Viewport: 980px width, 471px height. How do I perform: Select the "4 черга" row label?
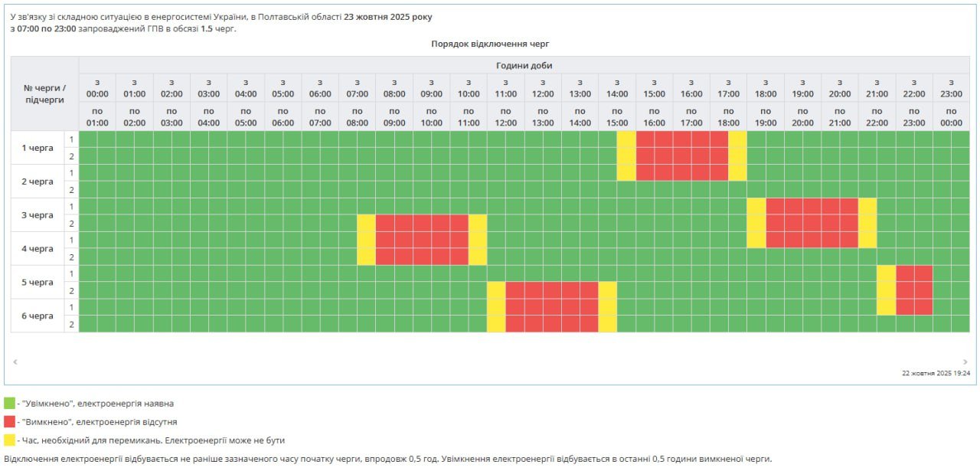click(x=38, y=249)
